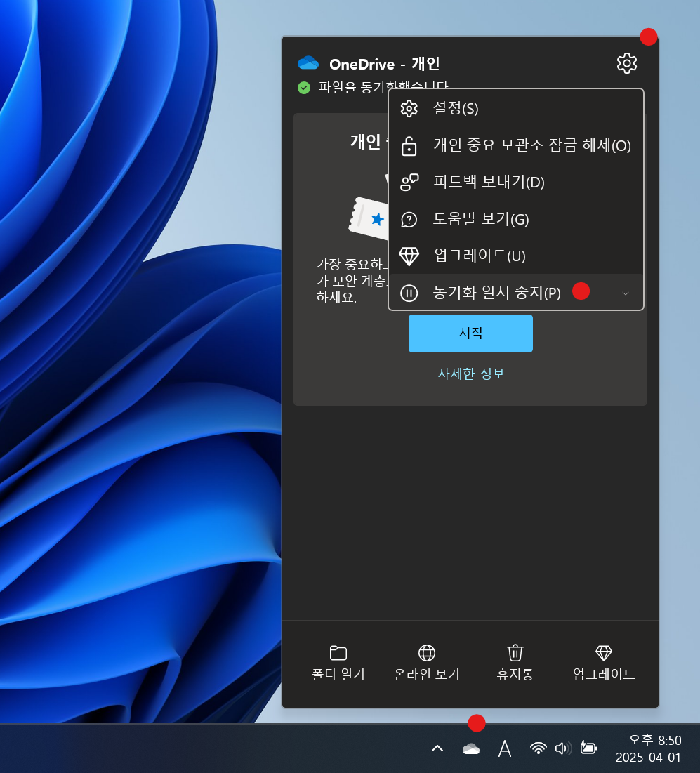Open the 휴지통 trash icon
Screen dimensions: 700x773
pos(515,653)
